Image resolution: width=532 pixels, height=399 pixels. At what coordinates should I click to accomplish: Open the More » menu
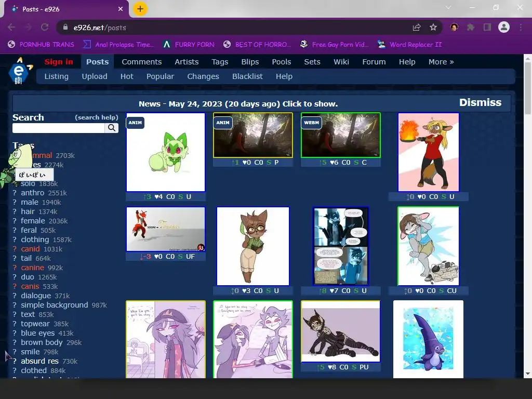(x=441, y=62)
